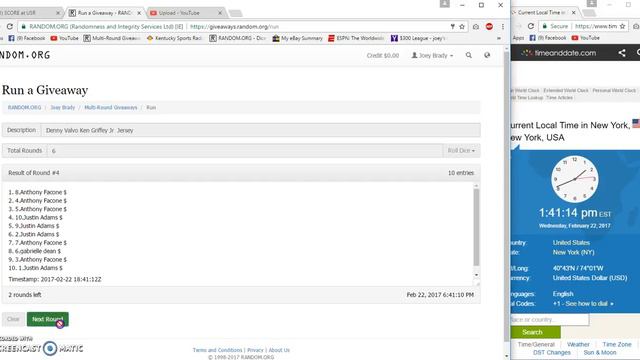Close the Upload - YouTube tab

(220, 13)
